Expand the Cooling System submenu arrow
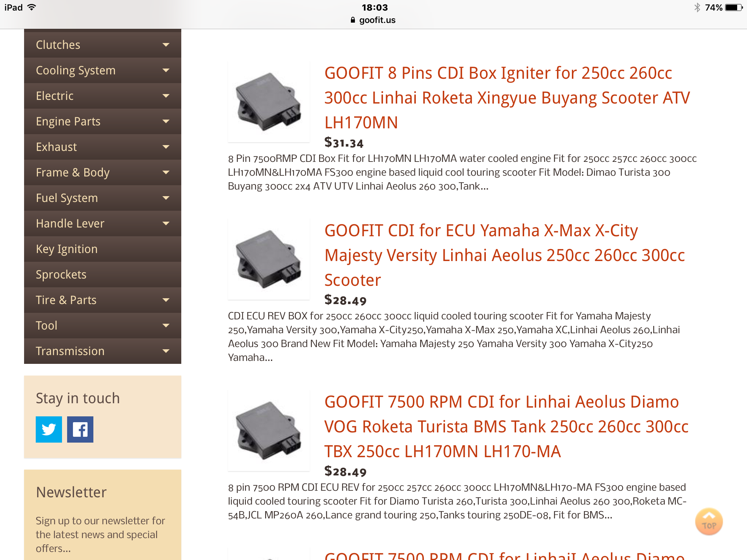Screen dimensions: 747x560 pos(166,70)
